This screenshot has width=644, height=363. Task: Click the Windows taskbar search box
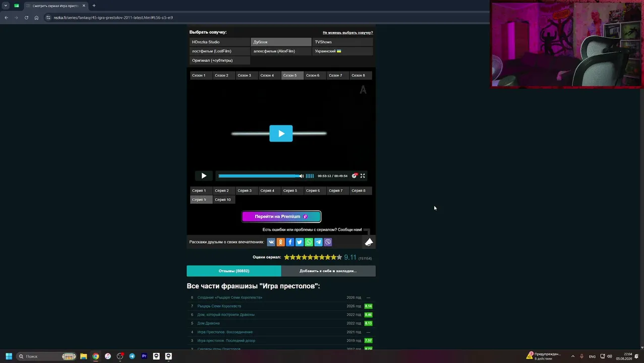pos(46,356)
